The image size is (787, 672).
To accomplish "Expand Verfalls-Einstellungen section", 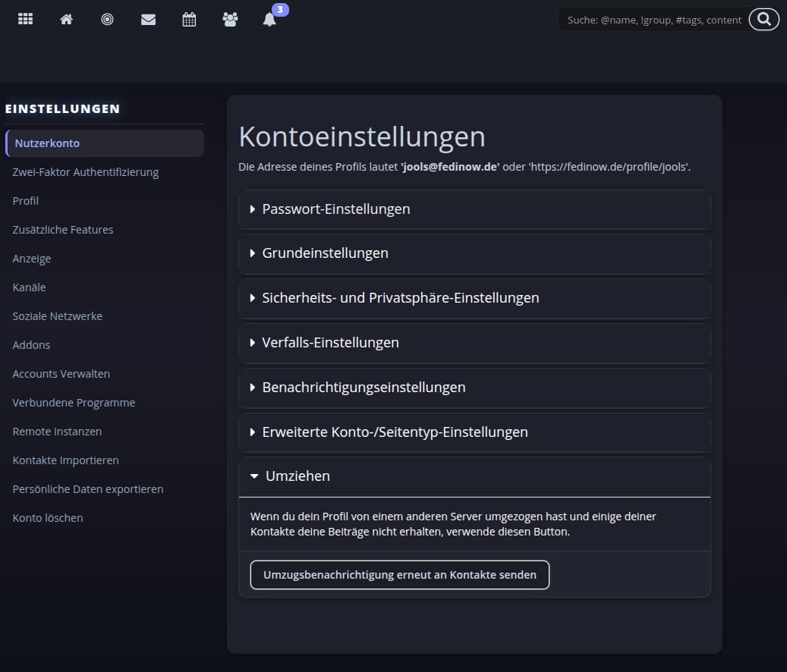I will click(330, 343).
